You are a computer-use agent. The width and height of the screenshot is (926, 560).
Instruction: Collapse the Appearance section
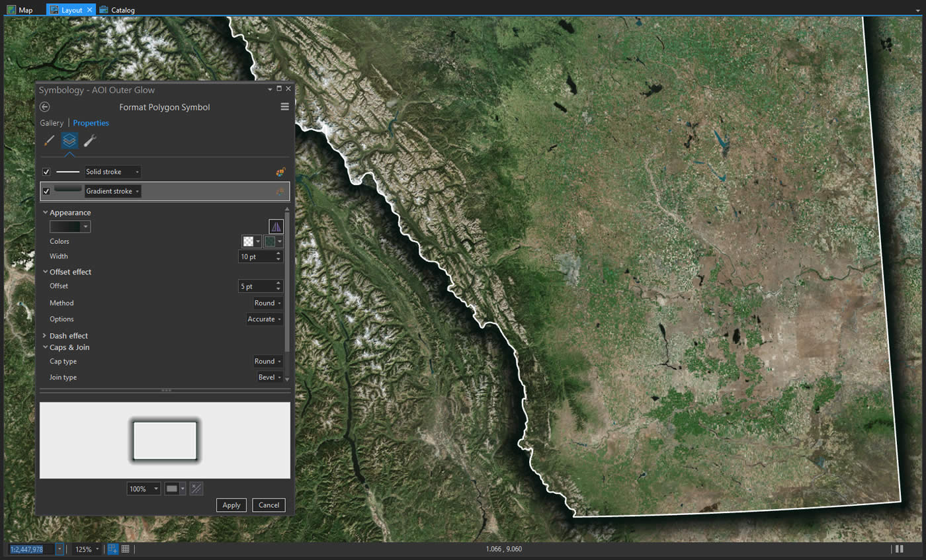[45, 213]
